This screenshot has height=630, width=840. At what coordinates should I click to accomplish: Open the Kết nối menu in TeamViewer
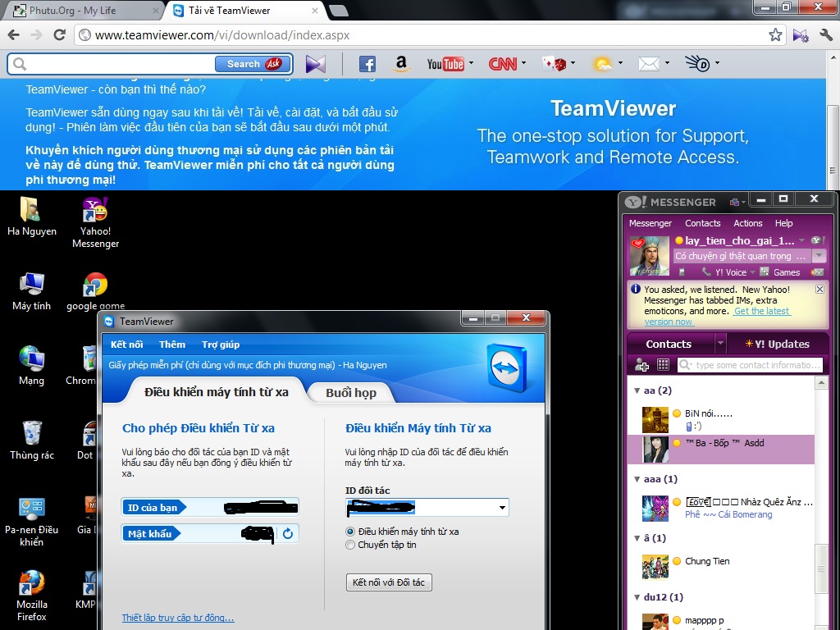click(127, 345)
